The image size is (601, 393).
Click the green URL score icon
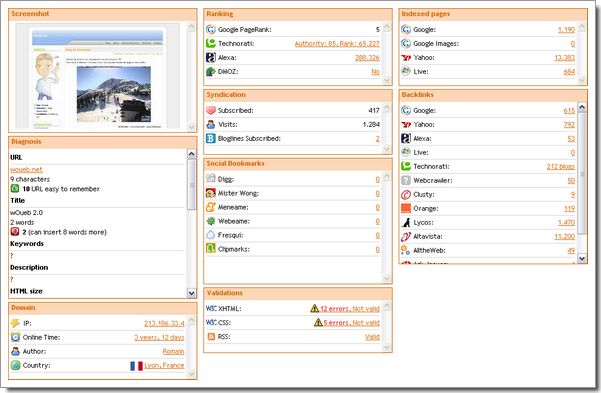coord(15,189)
